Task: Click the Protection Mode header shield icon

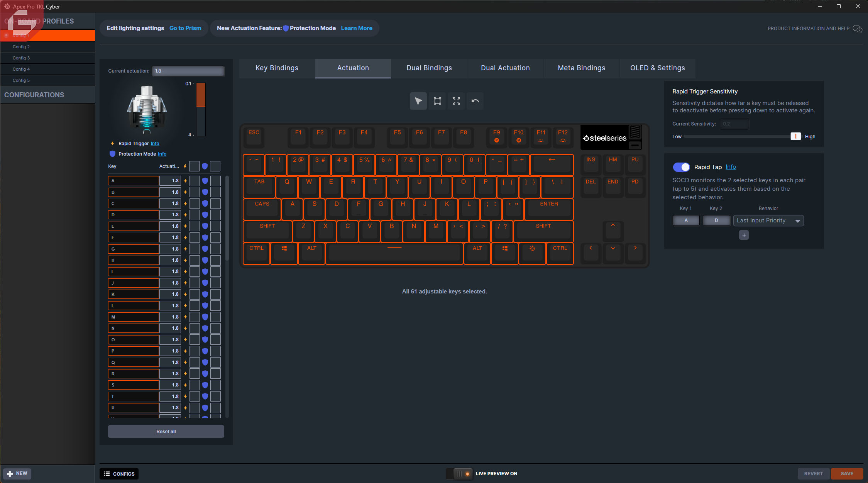Action: [205, 166]
